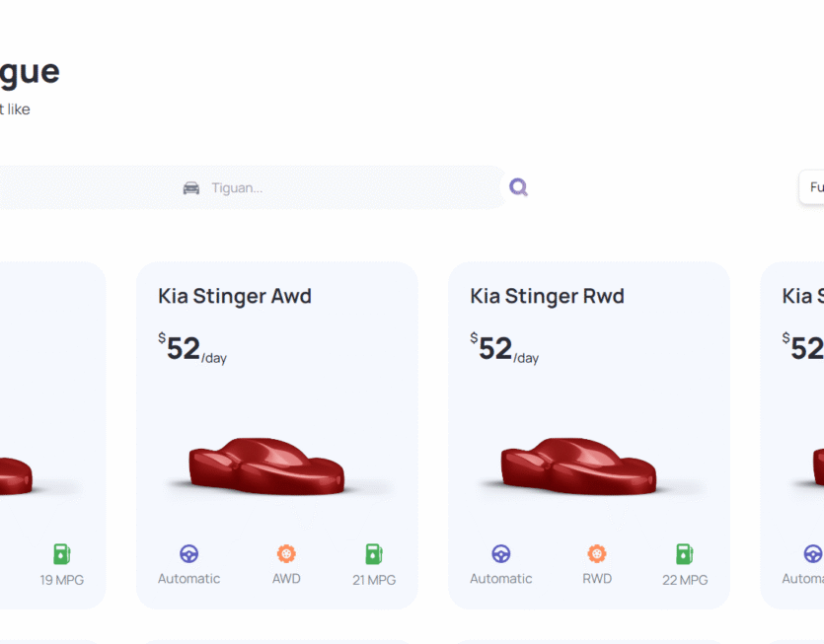Click the orange drivetrain icon above RWD
The width and height of the screenshot is (824, 644).
click(x=597, y=554)
